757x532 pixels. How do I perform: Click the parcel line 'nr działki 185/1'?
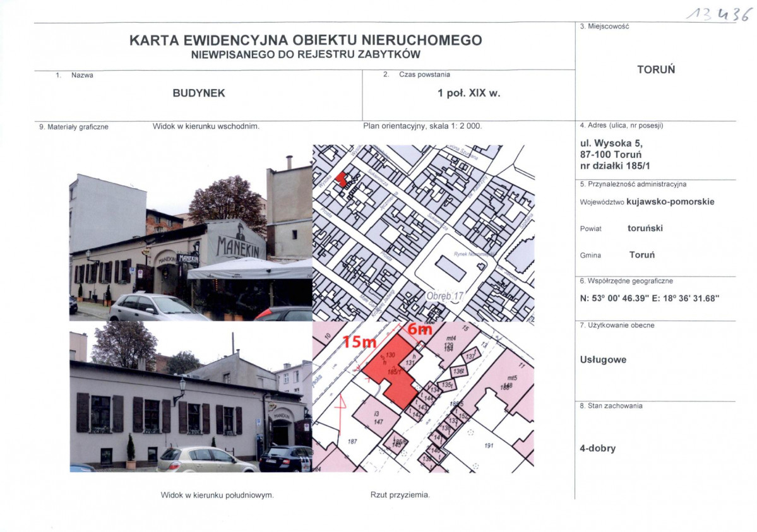click(x=615, y=166)
